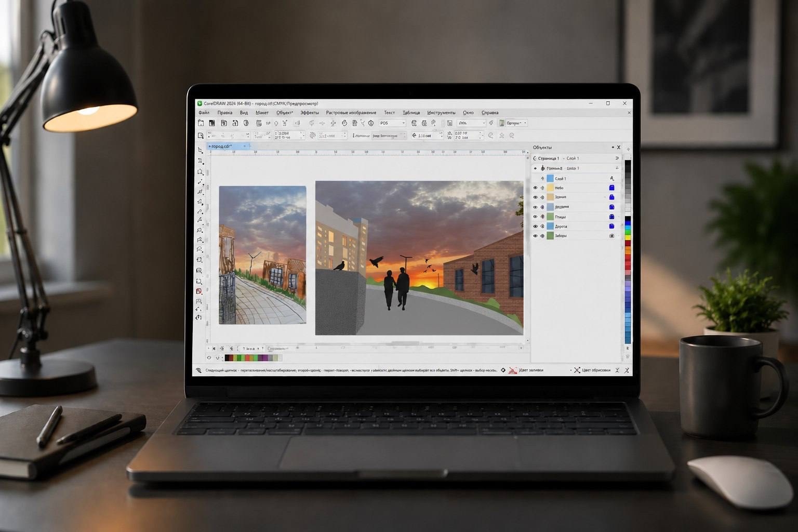798x532 pixels.
Task: Hide the Небо layer with its eye icon
Action: [536, 188]
